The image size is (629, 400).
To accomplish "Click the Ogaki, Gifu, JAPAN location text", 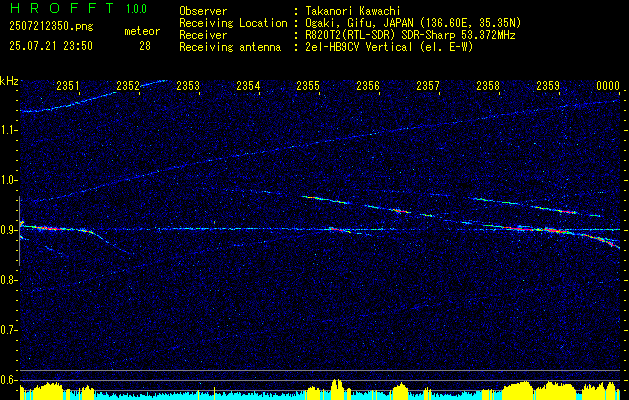I will click(x=413, y=23).
